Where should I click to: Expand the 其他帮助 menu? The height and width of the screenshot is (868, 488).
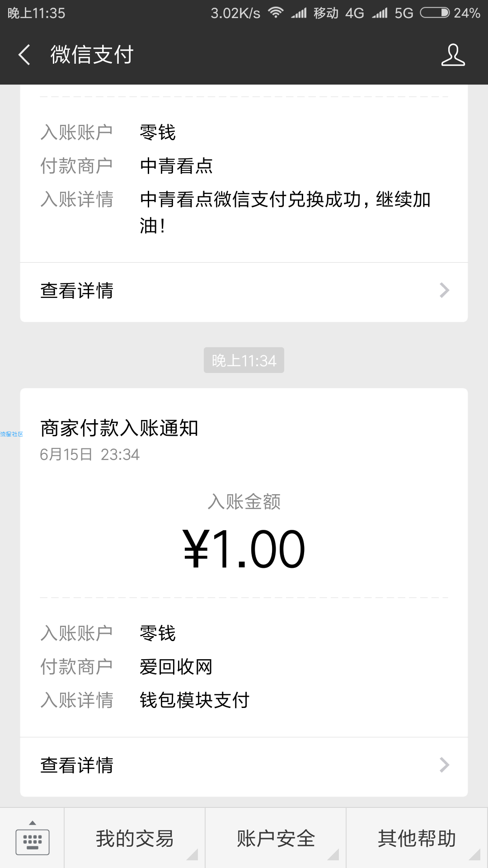tap(417, 838)
